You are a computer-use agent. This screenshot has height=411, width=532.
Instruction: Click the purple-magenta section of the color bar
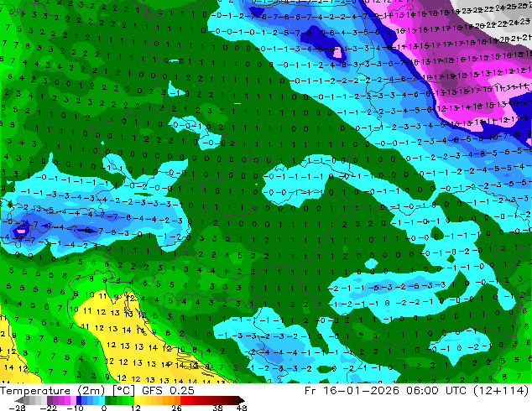click(61, 400)
